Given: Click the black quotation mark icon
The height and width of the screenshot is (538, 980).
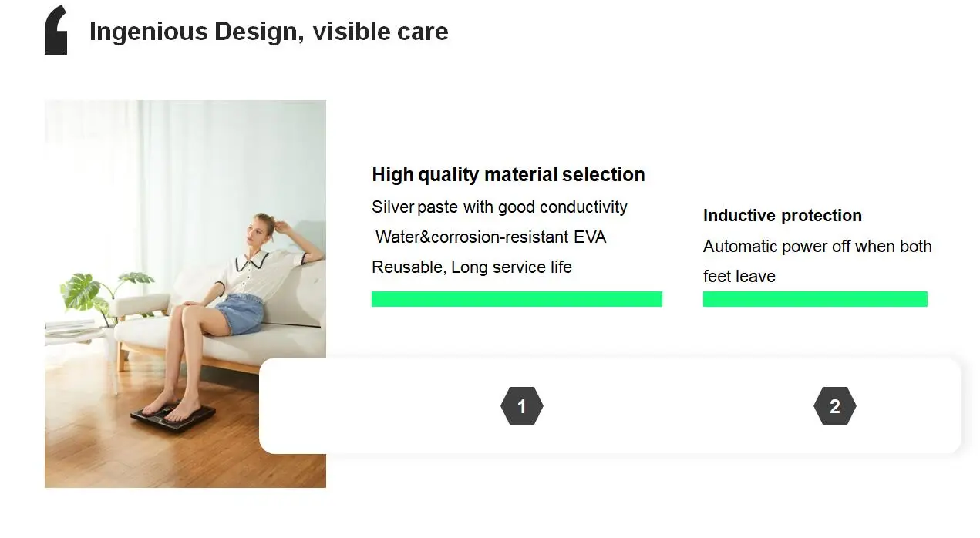Looking at the screenshot, I should click(x=56, y=30).
